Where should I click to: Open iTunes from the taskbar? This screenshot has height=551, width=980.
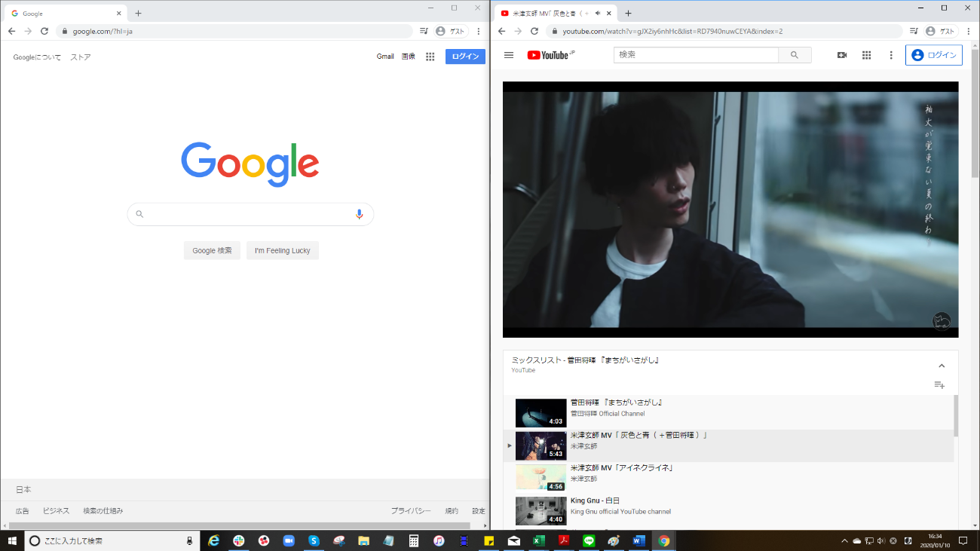click(439, 540)
